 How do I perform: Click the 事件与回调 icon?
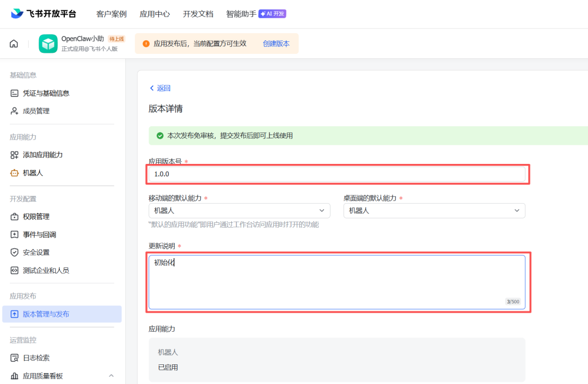click(14, 234)
